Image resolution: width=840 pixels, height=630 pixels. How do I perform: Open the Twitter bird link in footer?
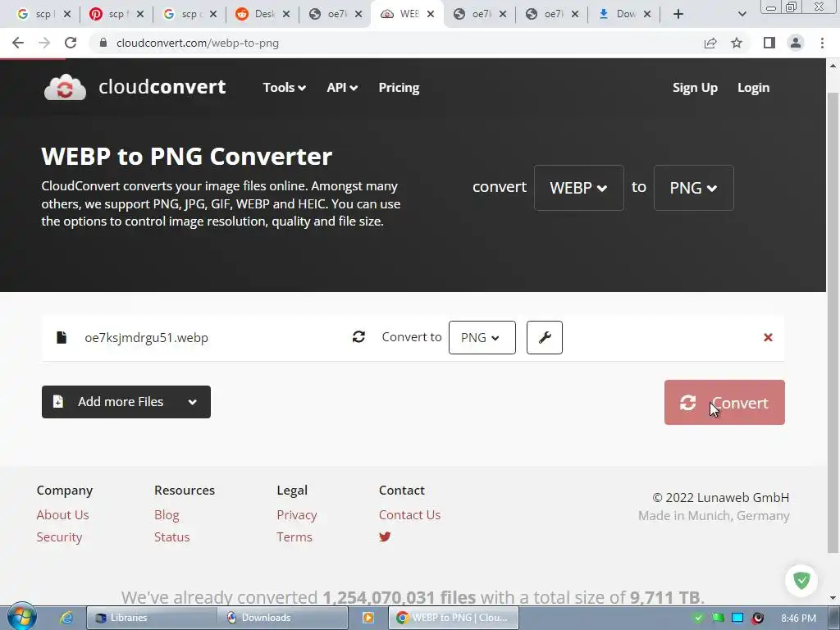(385, 536)
